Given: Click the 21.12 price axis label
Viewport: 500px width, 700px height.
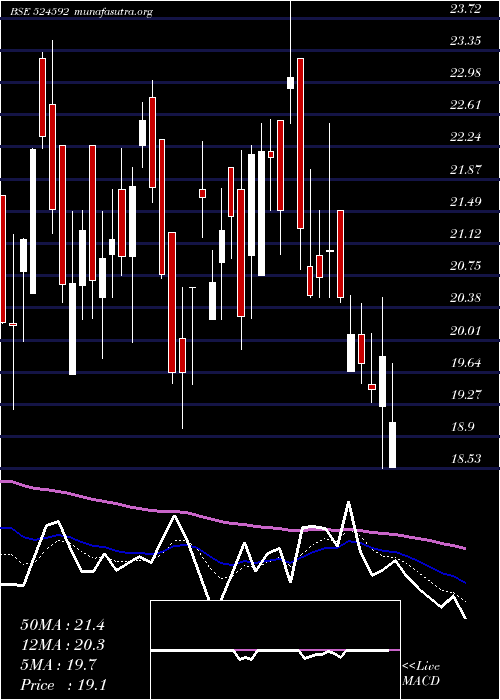Looking at the screenshot, I should 465,233.
